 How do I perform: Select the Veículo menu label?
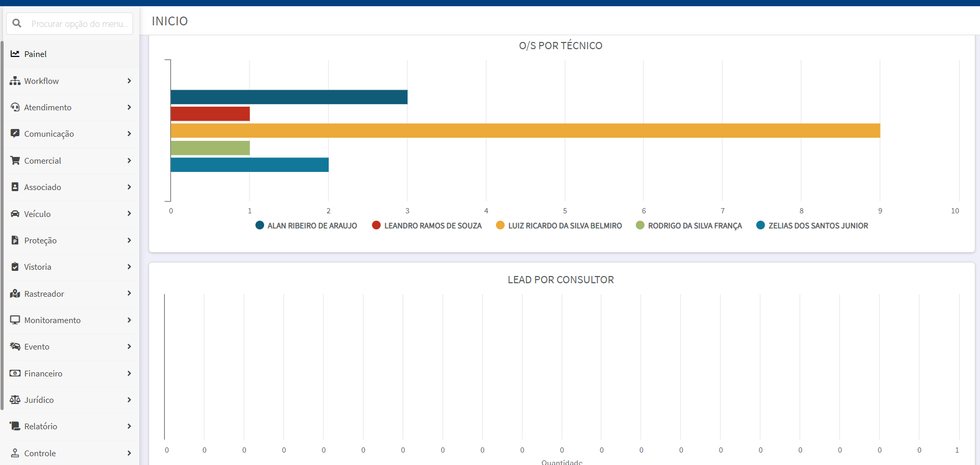coord(37,214)
